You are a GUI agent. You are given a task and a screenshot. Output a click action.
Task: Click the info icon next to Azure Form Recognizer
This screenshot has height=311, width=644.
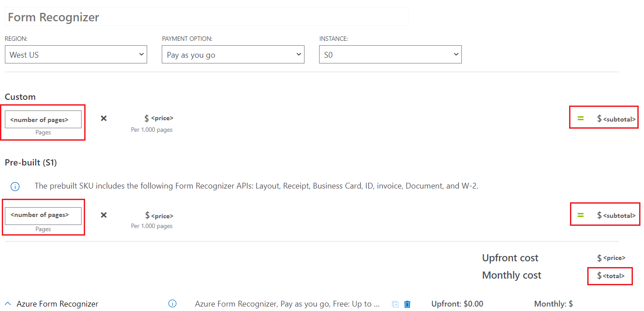172,304
